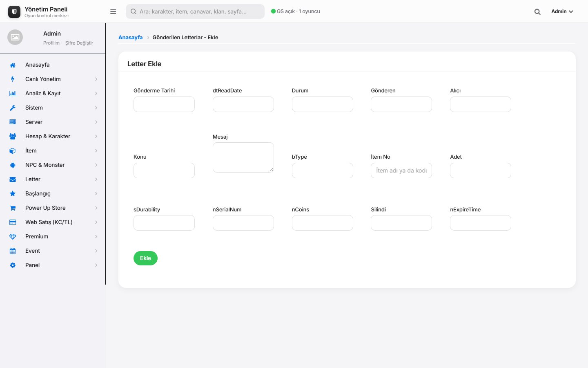Viewport: 588px width, 368px height.
Task: Click the green Ekle submit button
Action: [145, 258]
